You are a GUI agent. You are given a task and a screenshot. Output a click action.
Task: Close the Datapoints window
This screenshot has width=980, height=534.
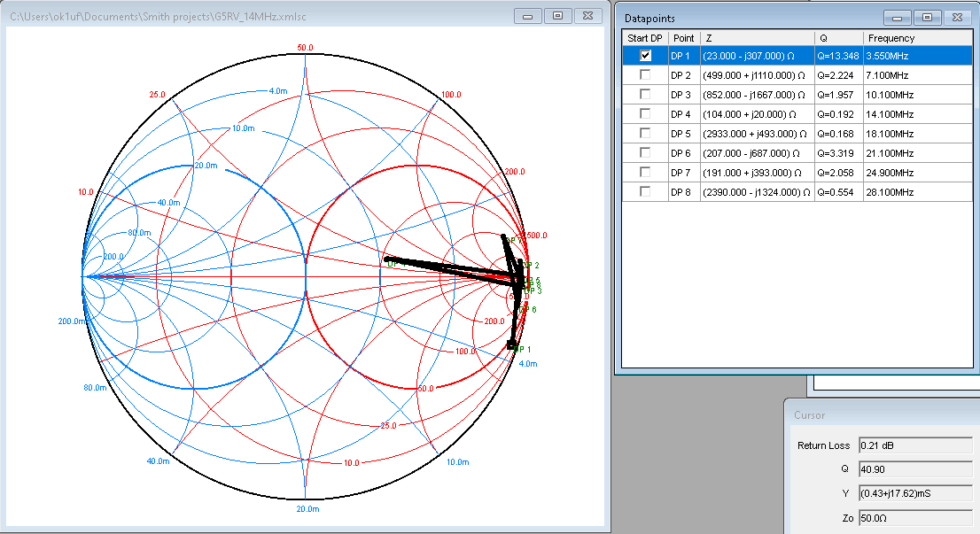coord(957,18)
